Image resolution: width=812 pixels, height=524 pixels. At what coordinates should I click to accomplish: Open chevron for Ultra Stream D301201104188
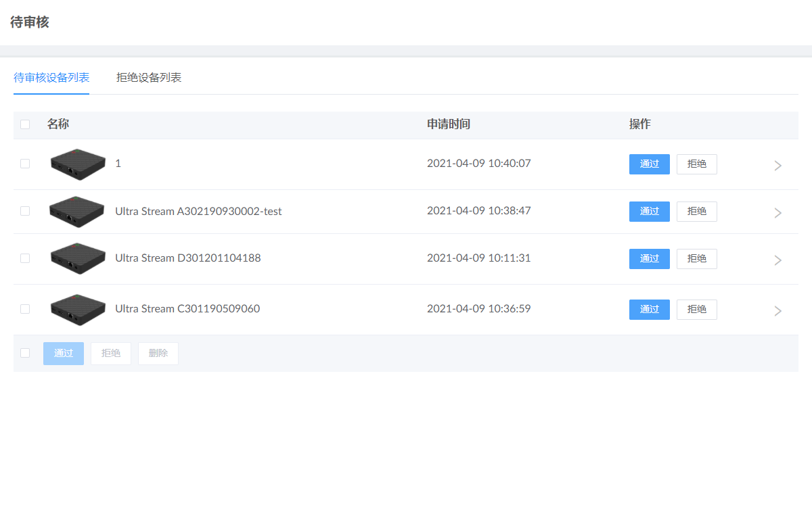coord(777,260)
